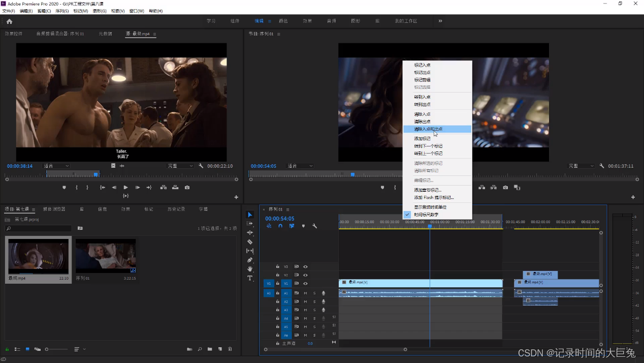Open source panel 最终.mp4 tab menu
Viewport: 644px width, 363px height.
(154, 34)
